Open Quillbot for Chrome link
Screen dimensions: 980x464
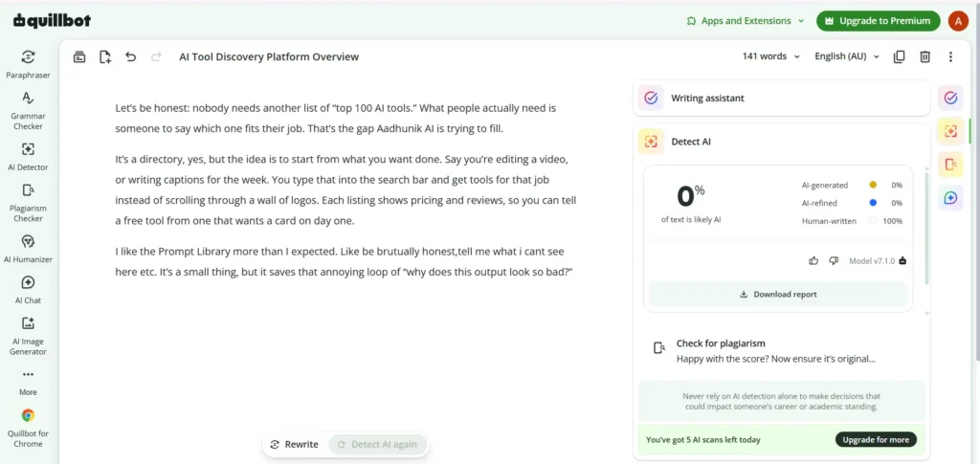28,428
